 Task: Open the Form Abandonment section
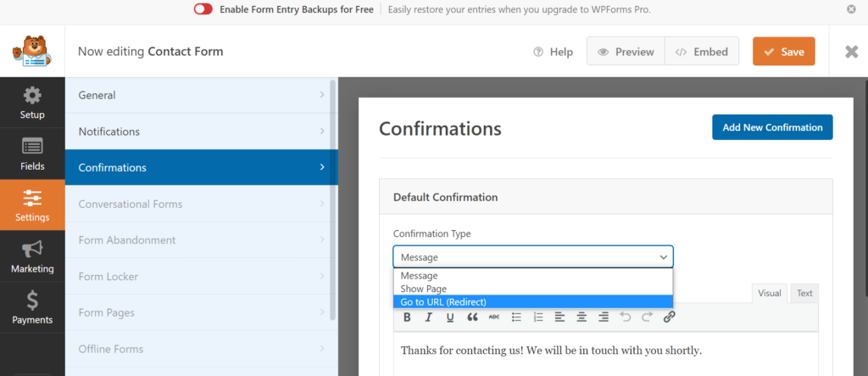(201, 240)
